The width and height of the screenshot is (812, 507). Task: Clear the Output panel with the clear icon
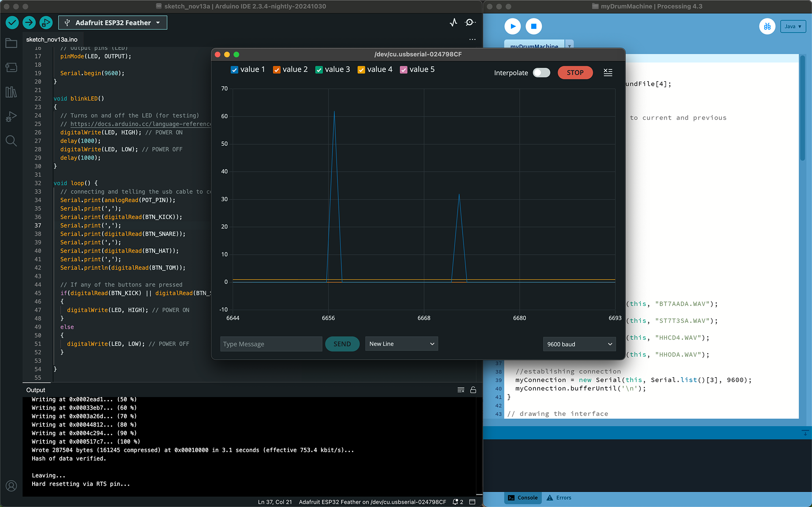tap(461, 390)
